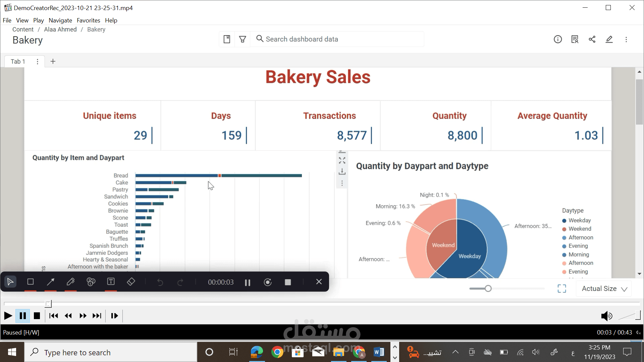Open dashboard more options menu

[x=626, y=39]
